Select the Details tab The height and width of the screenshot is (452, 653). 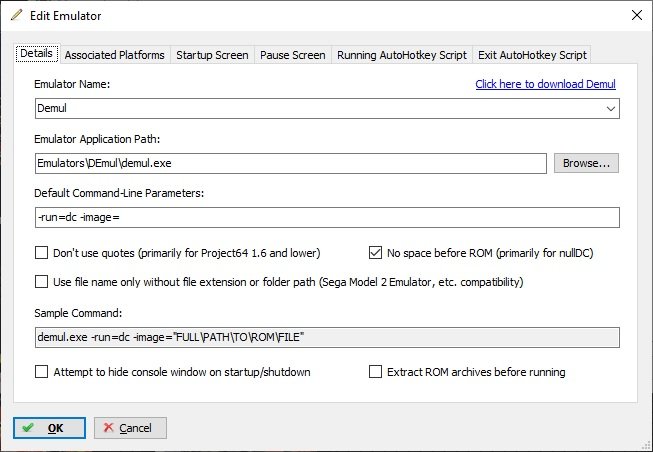click(37, 53)
